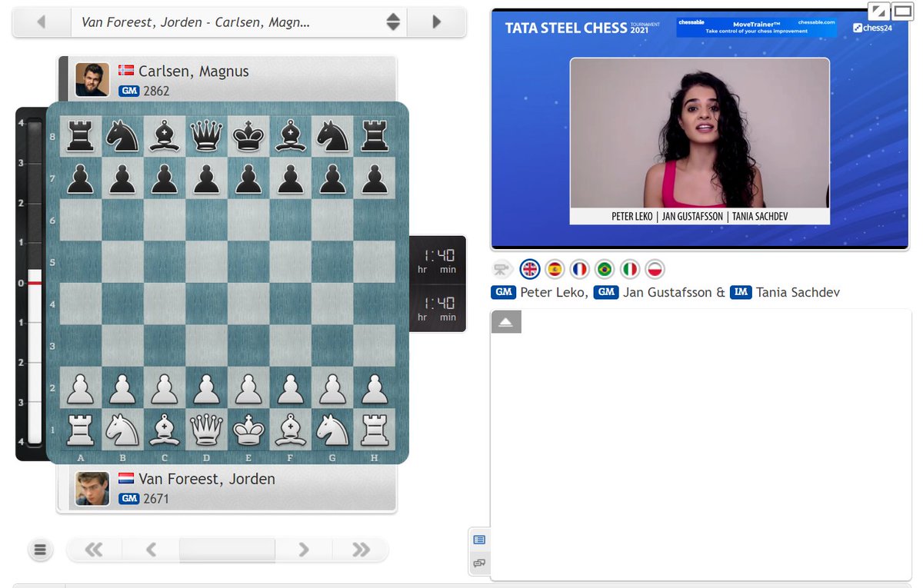Step back one move

coord(151,550)
